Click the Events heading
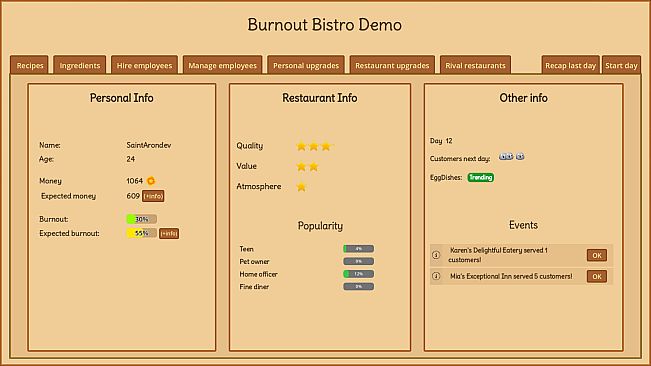651x366 pixels. coord(523,225)
